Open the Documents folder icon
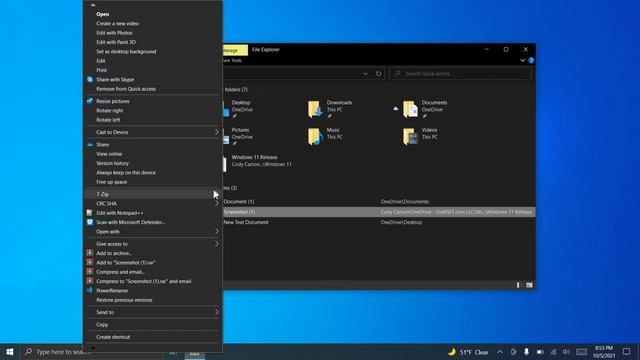The width and height of the screenshot is (640, 360). pos(410,109)
